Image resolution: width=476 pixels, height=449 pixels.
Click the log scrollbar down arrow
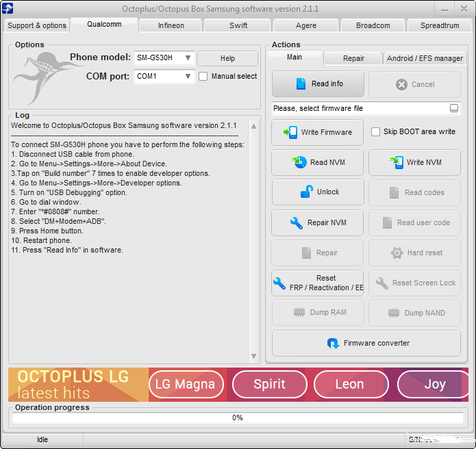[x=254, y=356]
